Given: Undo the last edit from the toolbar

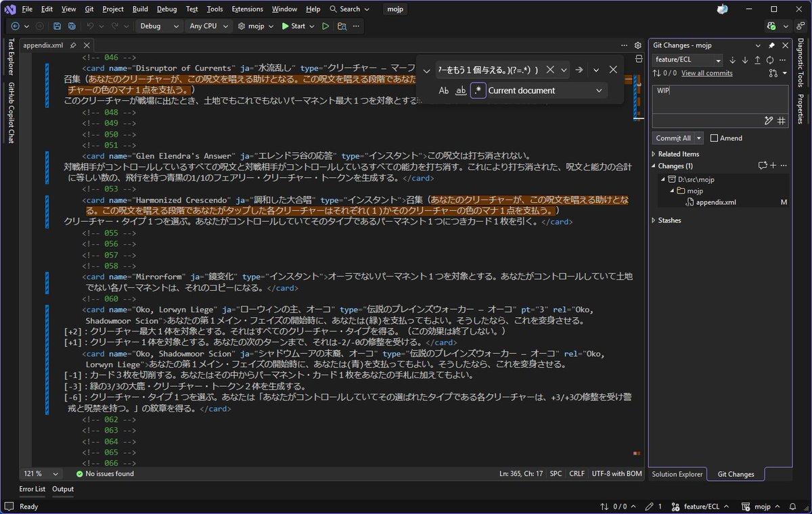Looking at the screenshot, I should [90, 26].
